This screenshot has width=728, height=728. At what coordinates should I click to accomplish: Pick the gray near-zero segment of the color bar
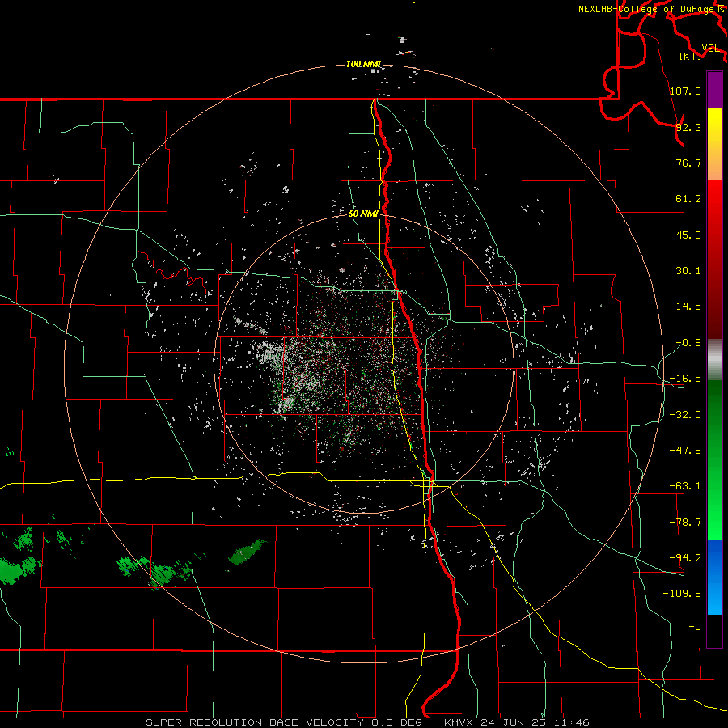714,360
